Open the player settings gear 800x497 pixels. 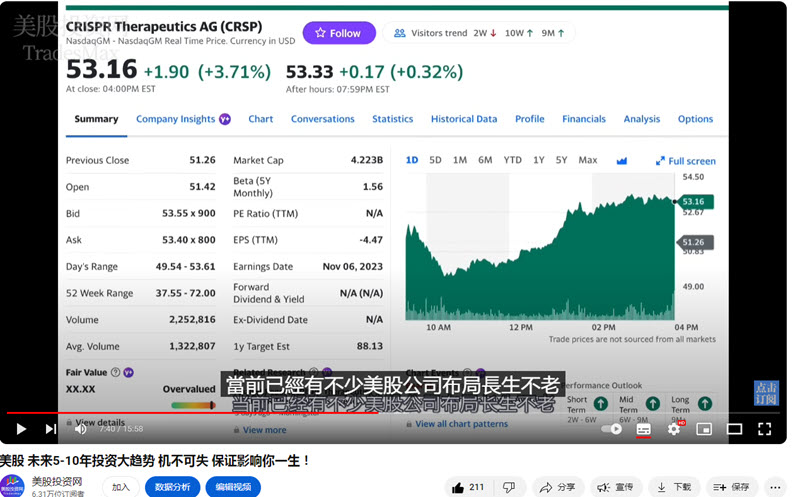pos(674,429)
